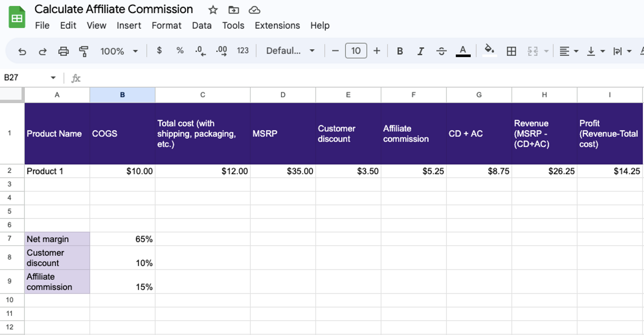Star the Calculate Affiliate Commission spreadsheet
This screenshot has height=335, width=644.
point(213,10)
